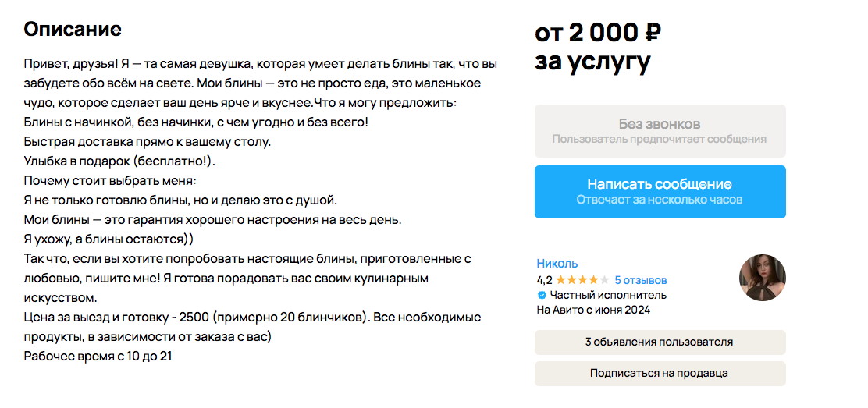This screenshot has height=408, width=868.
Task: Click the "за услугу" price caption
Action: 592,62
